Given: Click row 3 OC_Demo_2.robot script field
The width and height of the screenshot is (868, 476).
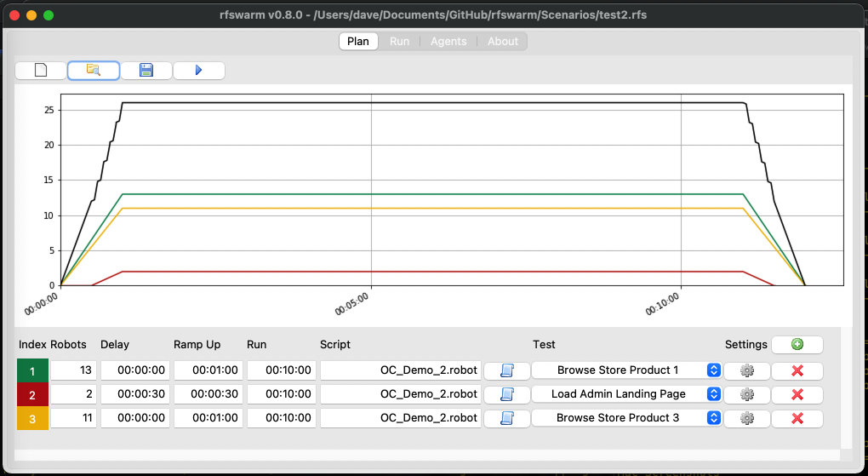Looking at the screenshot, I should point(401,418).
